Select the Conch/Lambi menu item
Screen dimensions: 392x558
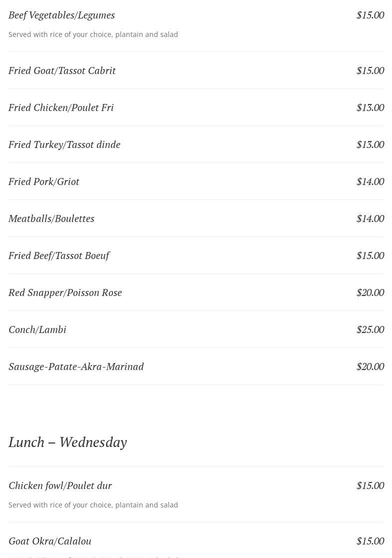(x=37, y=329)
